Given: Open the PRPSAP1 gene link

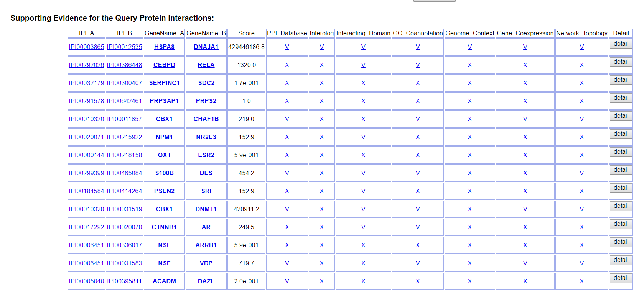Looking at the screenshot, I should 164,101.
